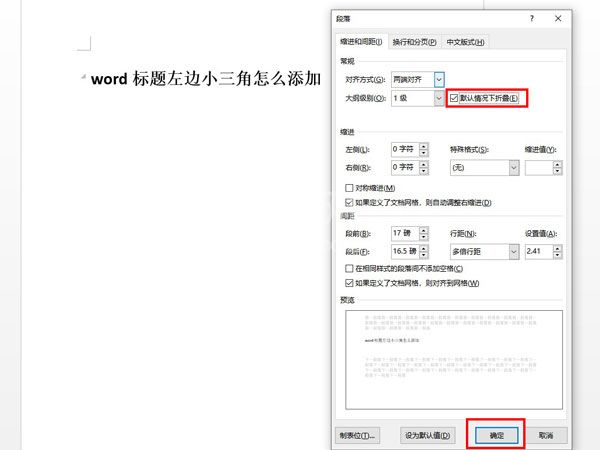Increase 段前 spacing with up arrow
Image resolution: width=600 pixels, height=450 pixels.
424,230
